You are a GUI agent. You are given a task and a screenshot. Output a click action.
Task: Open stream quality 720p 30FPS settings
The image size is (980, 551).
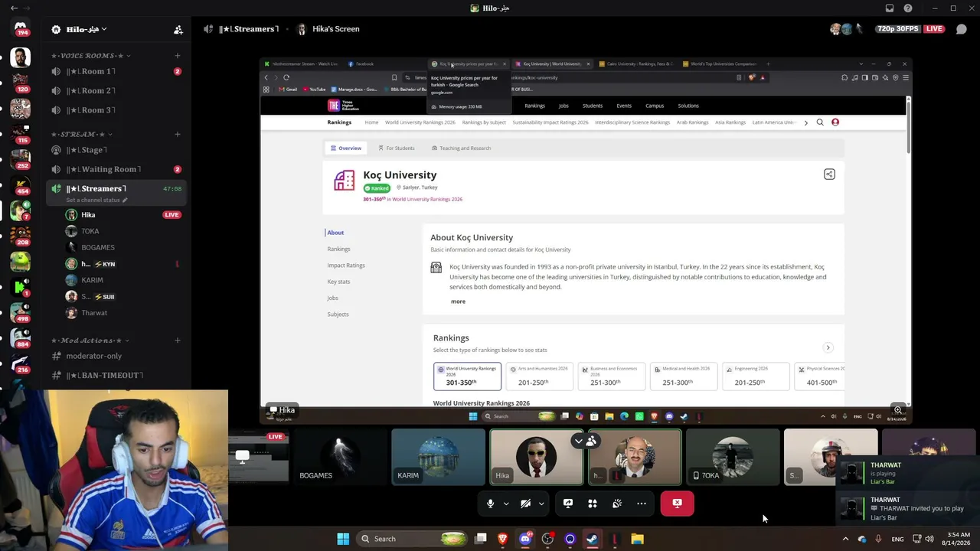click(x=898, y=29)
